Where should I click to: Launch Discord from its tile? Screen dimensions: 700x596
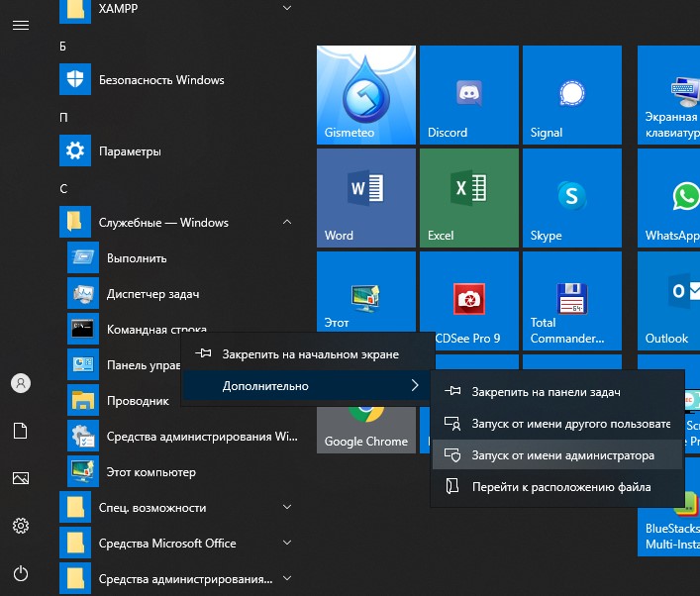click(469, 95)
